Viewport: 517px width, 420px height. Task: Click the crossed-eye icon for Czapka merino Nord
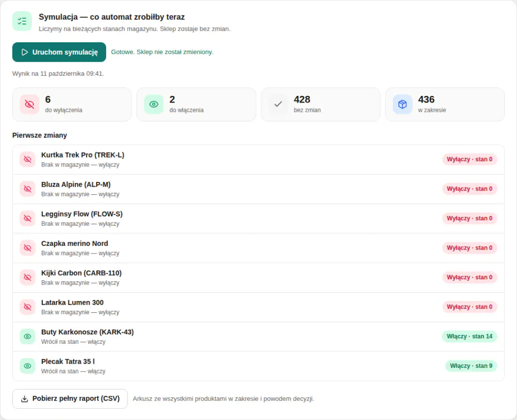28,248
